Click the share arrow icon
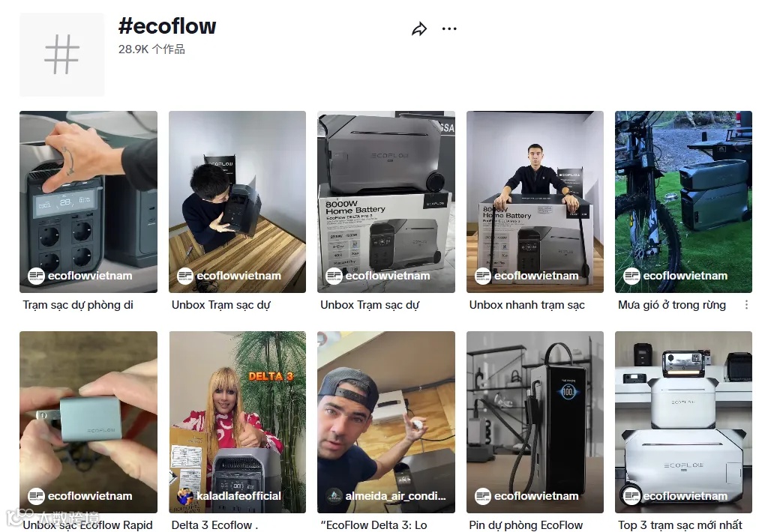The image size is (762, 532). [419, 29]
